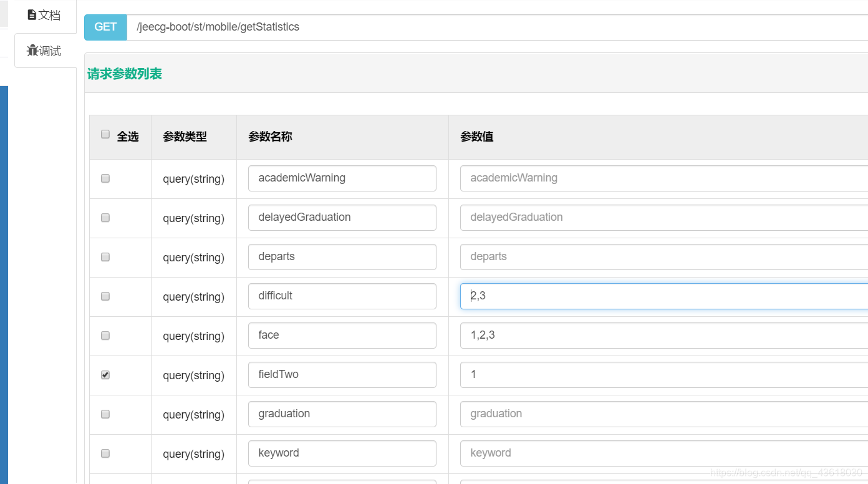Image resolution: width=868 pixels, height=484 pixels.
Task: Click the 参数值 column header
Action: (x=477, y=137)
